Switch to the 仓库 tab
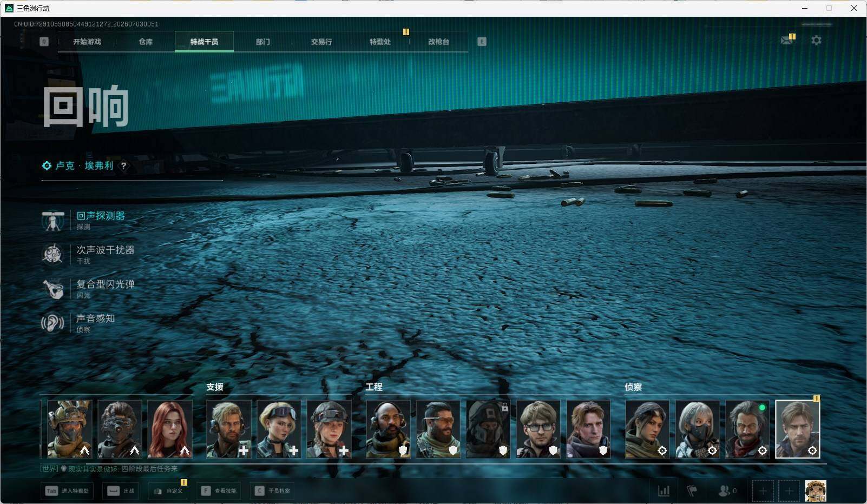867x504 pixels. pos(146,42)
